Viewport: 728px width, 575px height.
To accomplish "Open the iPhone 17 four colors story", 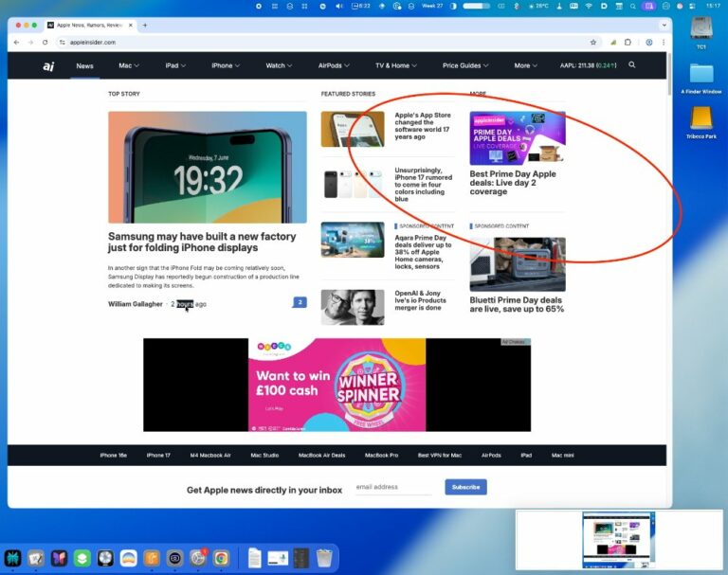I will coord(423,184).
